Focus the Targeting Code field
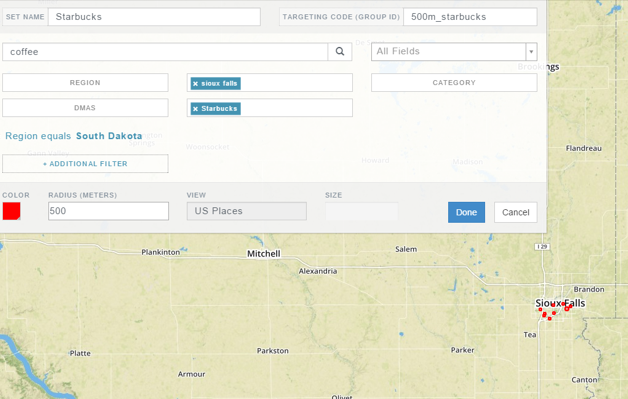 click(x=470, y=17)
